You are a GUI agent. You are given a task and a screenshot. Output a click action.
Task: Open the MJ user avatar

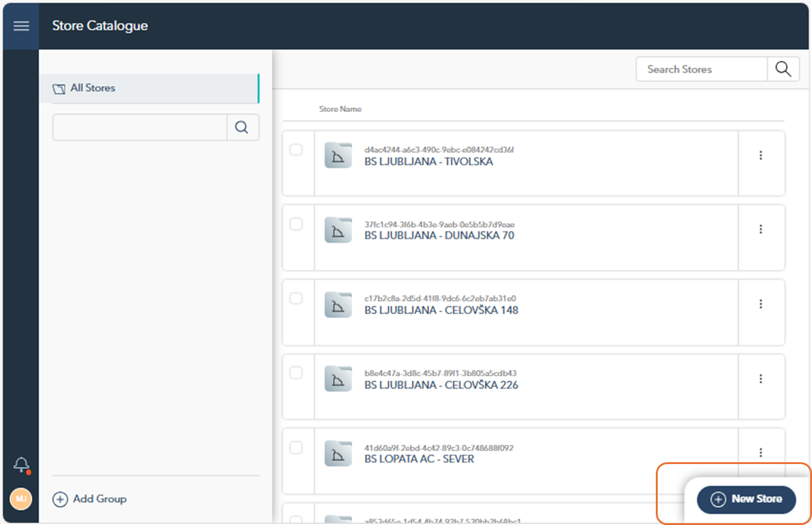pos(21,499)
